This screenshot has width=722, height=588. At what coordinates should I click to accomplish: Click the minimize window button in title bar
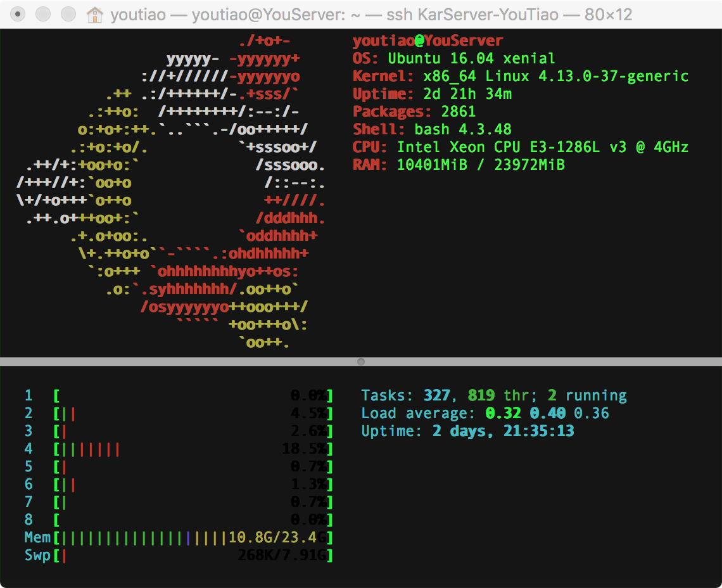[43, 15]
